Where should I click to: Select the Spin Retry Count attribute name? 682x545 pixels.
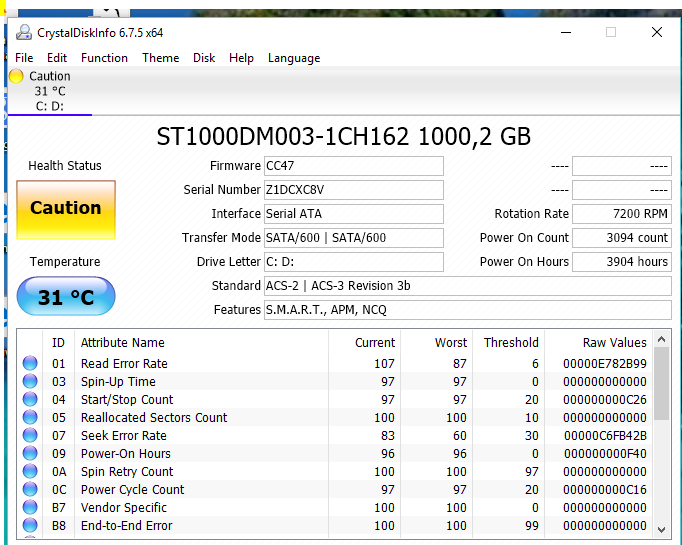(x=127, y=471)
